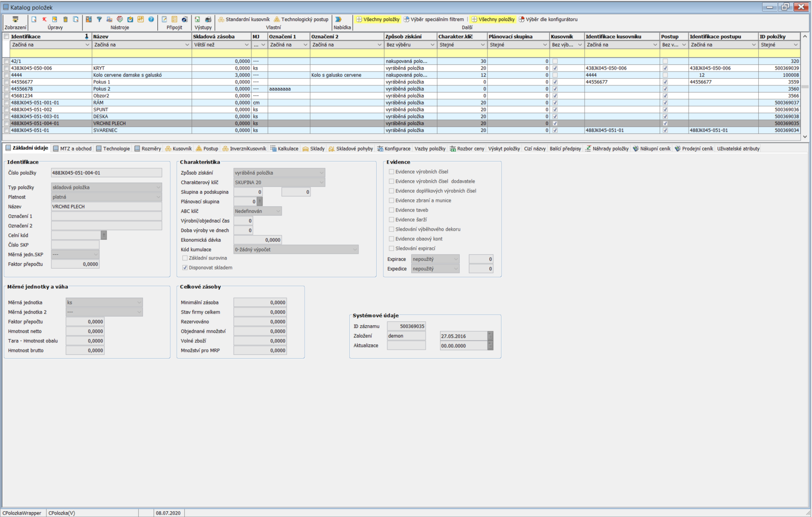Open the blue question mark help icon
This screenshot has width=812, height=517.
click(151, 20)
